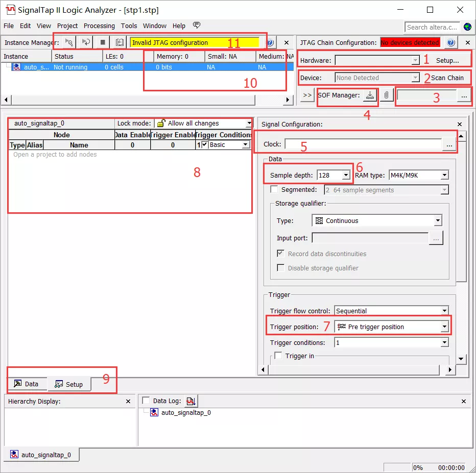The width and height of the screenshot is (476, 473).
Task: Open Instance Manager help icon
Action: click(x=270, y=42)
